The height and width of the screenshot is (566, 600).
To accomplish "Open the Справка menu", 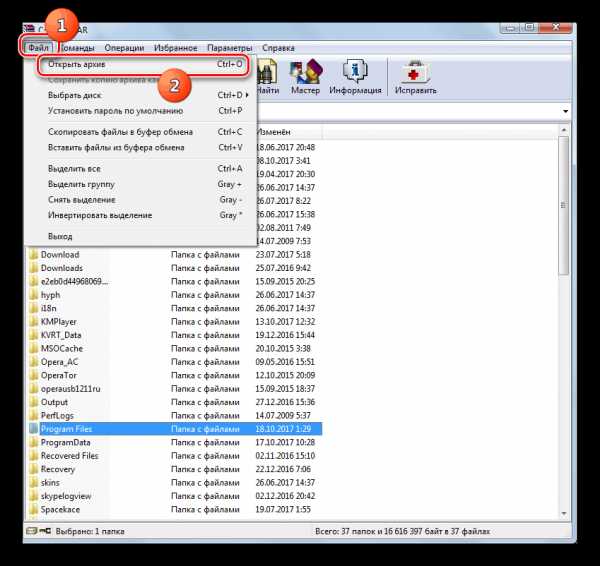I will [278, 48].
